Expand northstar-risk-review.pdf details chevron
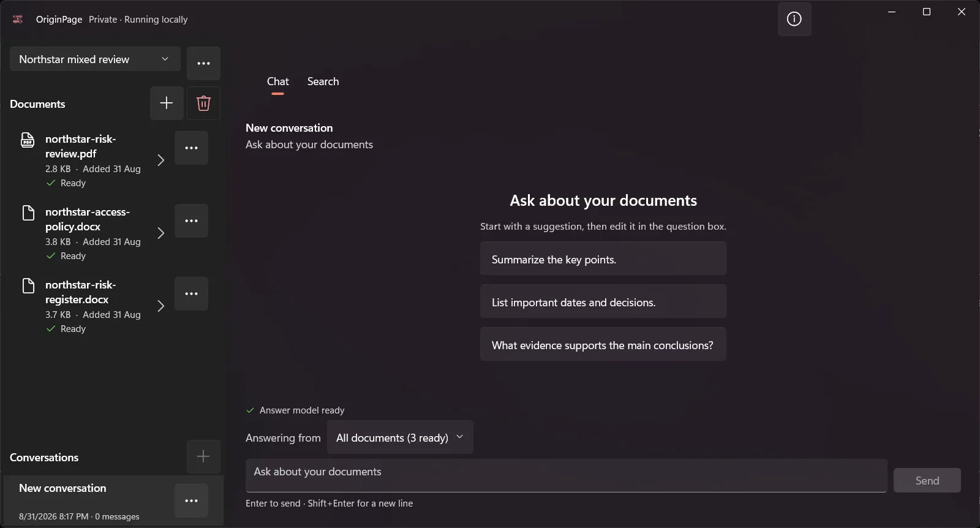980x528 pixels. tap(160, 160)
